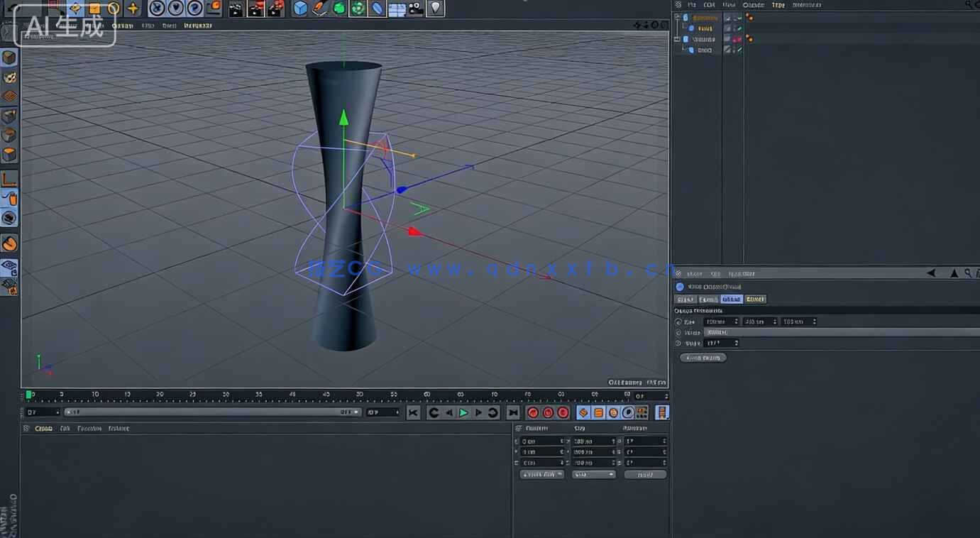Open the Generators icon in the top toolbar

(x=337, y=9)
